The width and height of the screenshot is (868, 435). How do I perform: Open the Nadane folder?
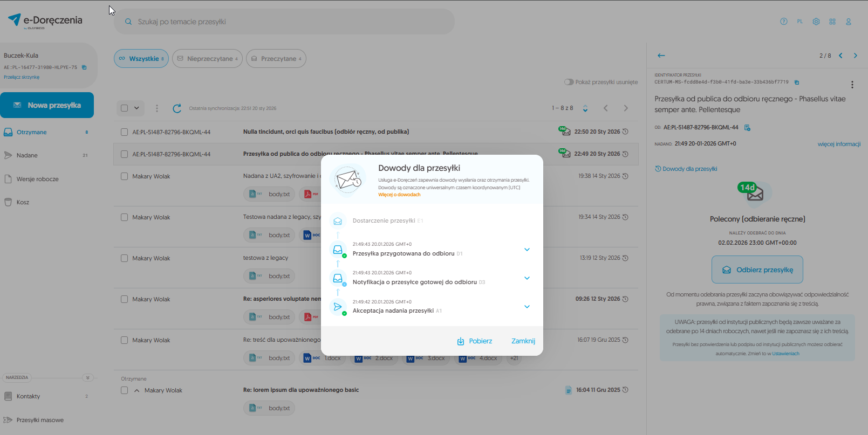[27, 155]
